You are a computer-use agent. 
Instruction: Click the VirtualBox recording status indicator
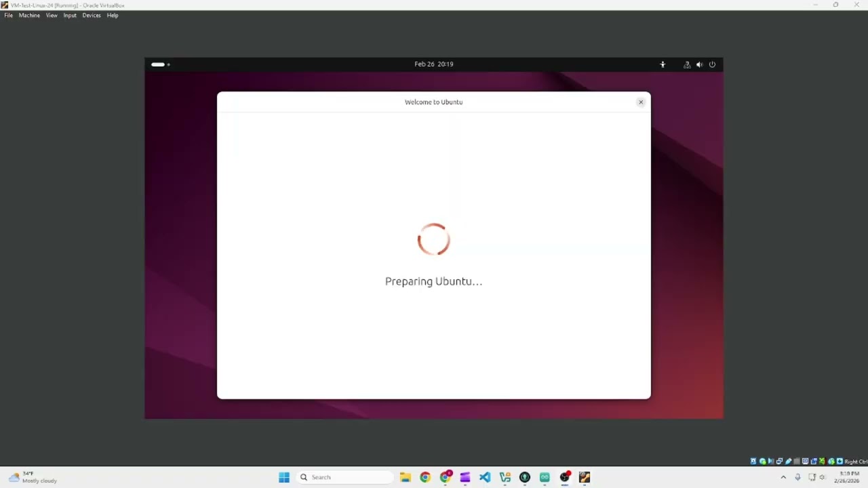click(814, 462)
